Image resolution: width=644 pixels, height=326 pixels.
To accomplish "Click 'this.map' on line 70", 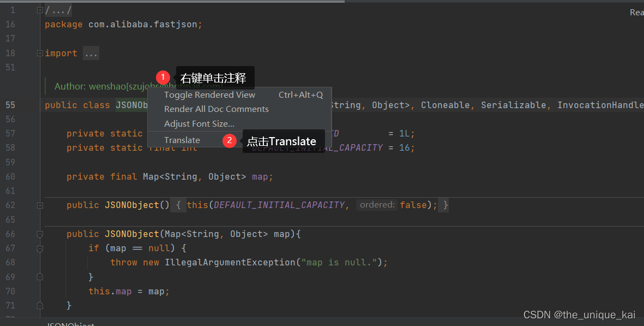I will click(x=110, y=292).
